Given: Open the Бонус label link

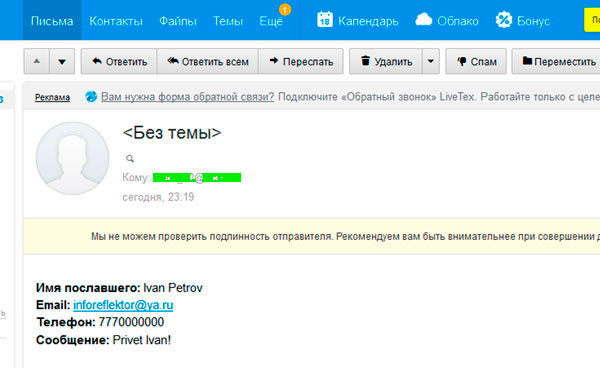Looking at the screenshot, I should click(533, 21).
